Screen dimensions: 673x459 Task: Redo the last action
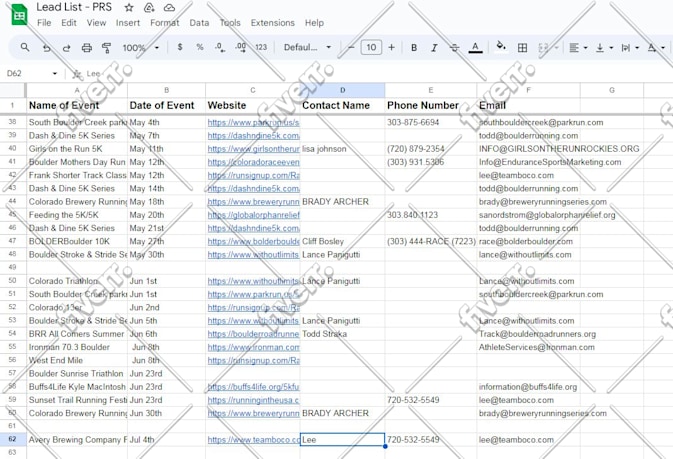(67, 48)
